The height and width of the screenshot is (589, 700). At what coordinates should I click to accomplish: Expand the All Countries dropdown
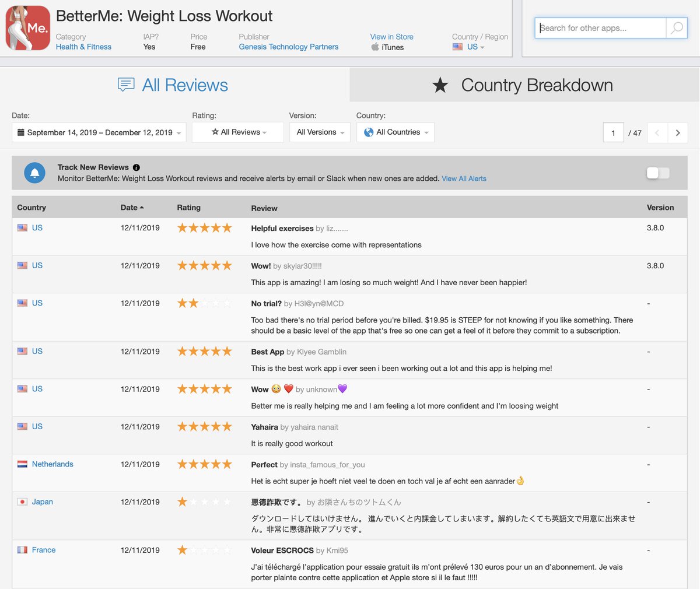(x=395, y=132)
